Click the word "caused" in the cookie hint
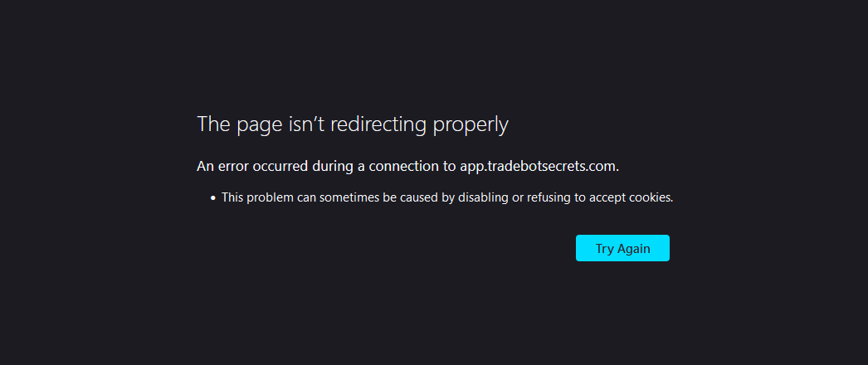Image resolution: width=868 pixels, height=365 pixels. [419, 197]
